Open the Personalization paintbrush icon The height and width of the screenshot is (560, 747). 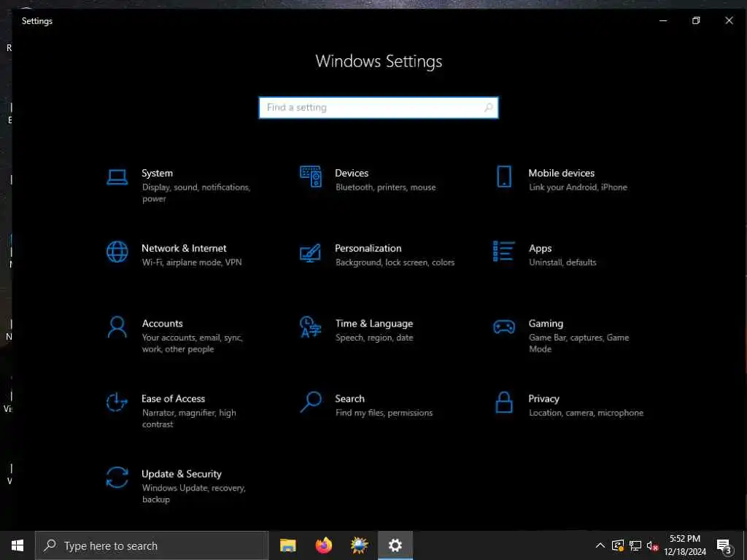[x=310, y=253]
